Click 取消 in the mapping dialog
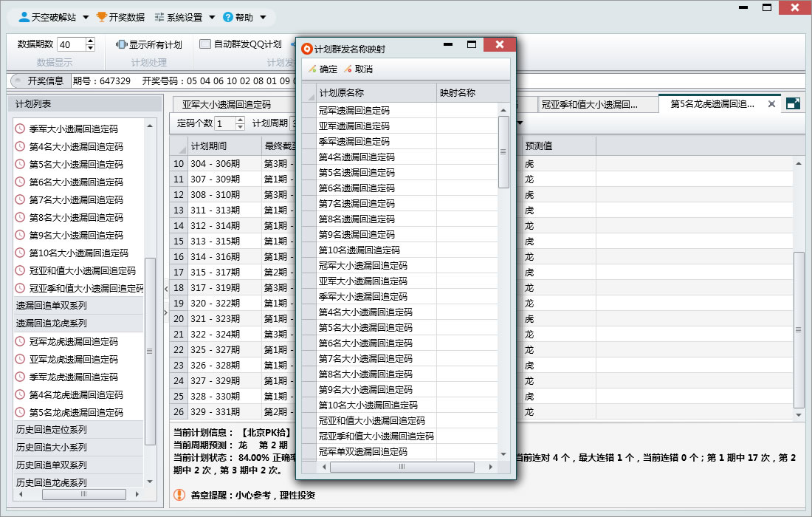Image resolution: width=812 pixels, height=517 pixels. 358,69
